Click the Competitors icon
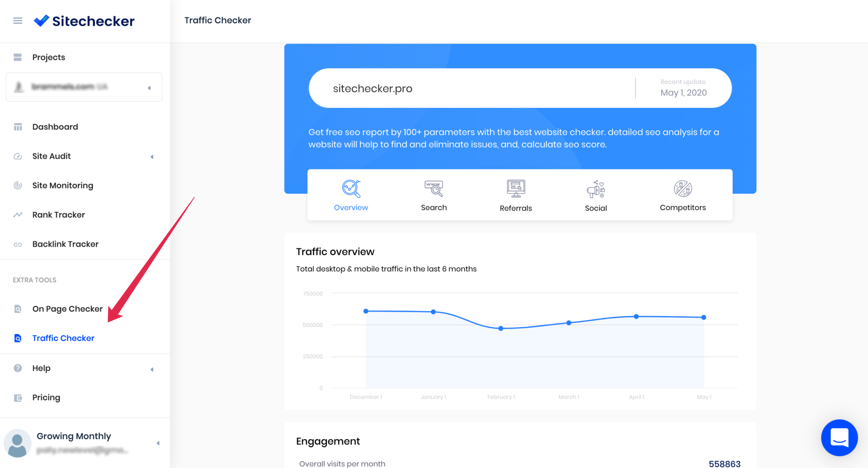The height and width of the screenshot is (468, 868). click(683, 189)
